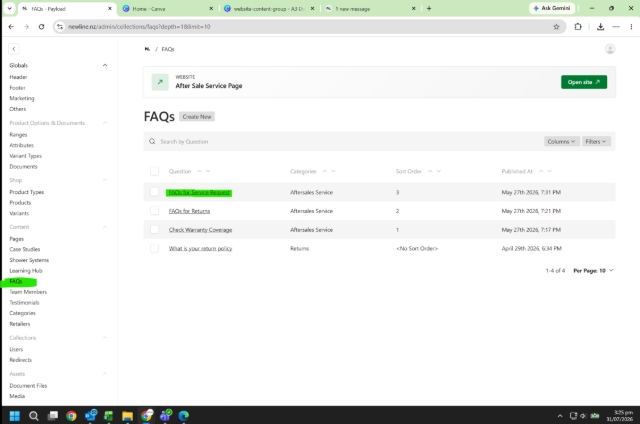Open a new browser tab
This screenshot has width=640, height=424.
coord(429,9)
